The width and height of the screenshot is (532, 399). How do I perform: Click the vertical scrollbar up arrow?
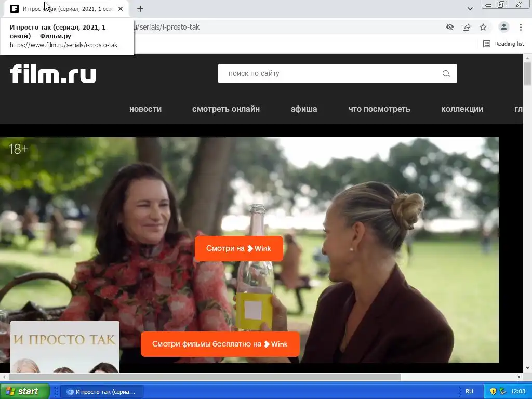point(527,58)
